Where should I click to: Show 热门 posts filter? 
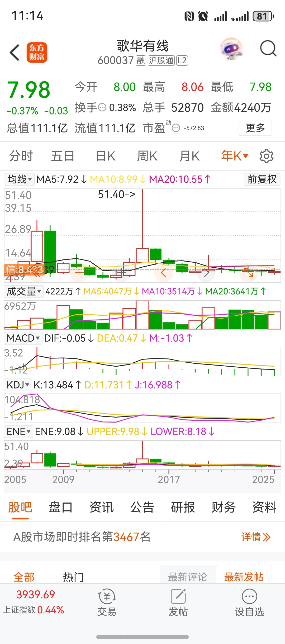coord(73,577)
